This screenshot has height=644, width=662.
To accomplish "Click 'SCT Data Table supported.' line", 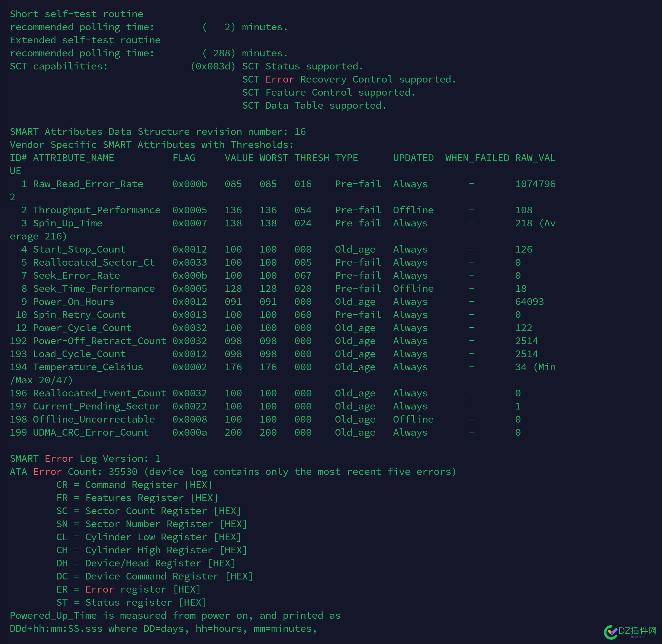I will tap(314, 105).
